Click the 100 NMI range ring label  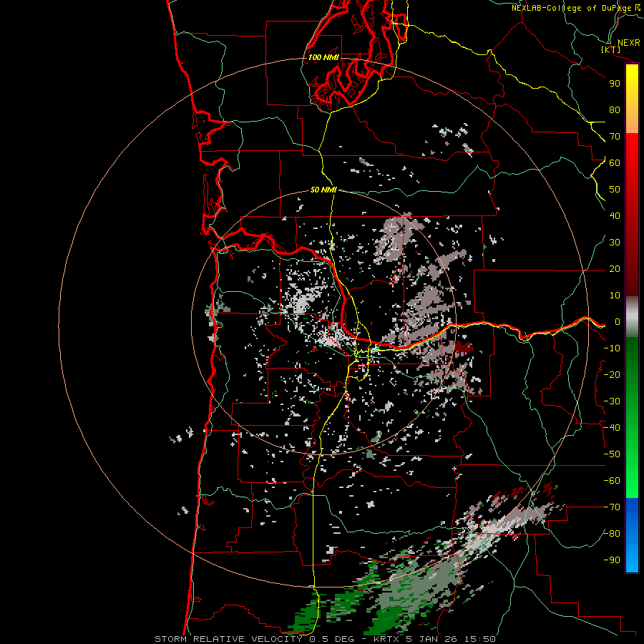point(323,57)
